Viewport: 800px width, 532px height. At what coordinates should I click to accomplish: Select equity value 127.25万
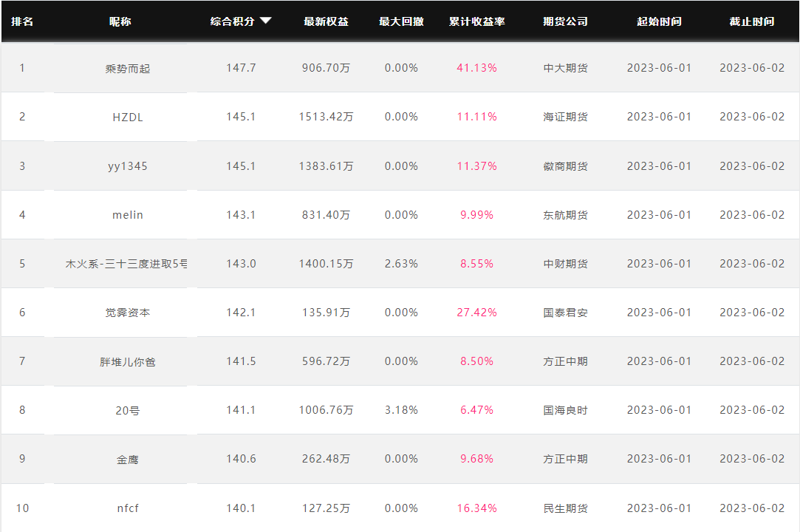click(x=326, y=508)
